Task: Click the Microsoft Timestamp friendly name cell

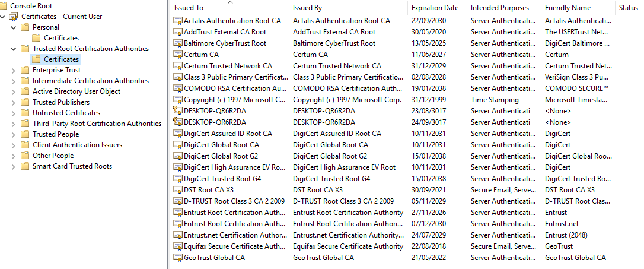Action: click(576, 100)
